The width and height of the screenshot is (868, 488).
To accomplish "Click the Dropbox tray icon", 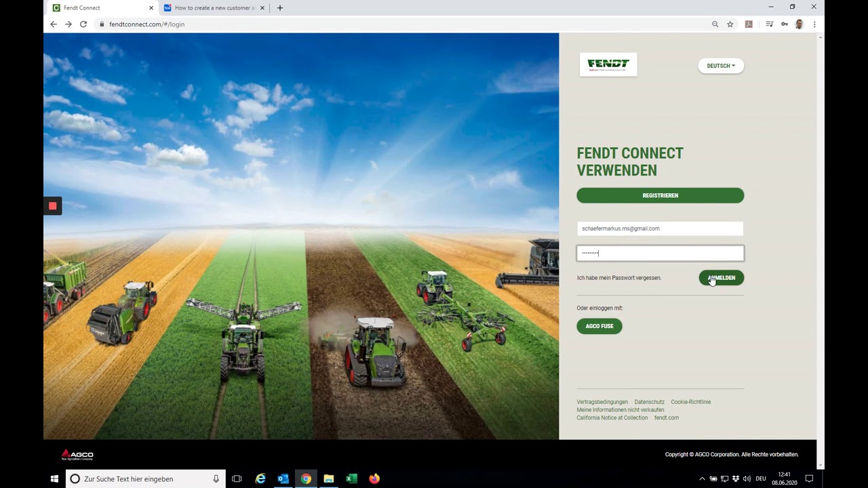I will 736,479.
